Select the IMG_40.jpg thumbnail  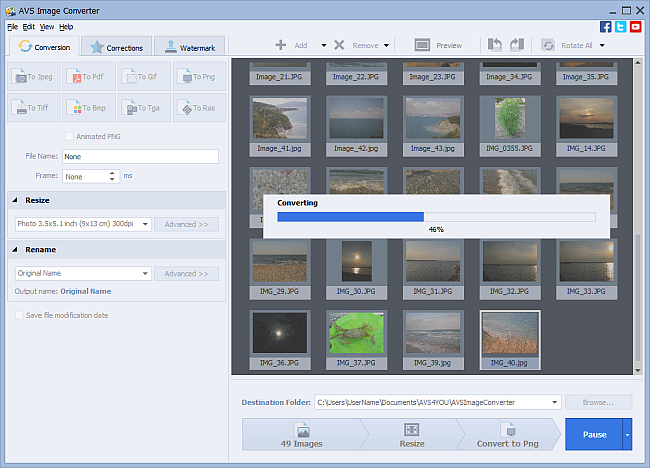pyautogui.click(x=510, y=339)
